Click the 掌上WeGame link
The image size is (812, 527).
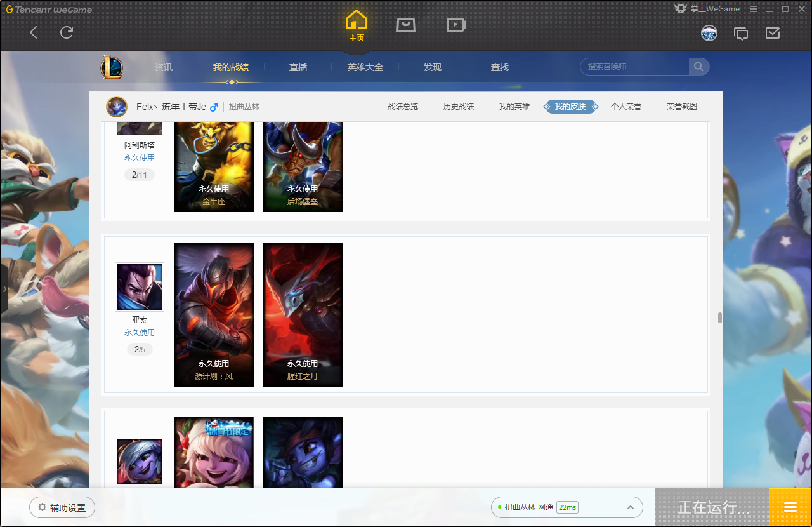[706, 9]
